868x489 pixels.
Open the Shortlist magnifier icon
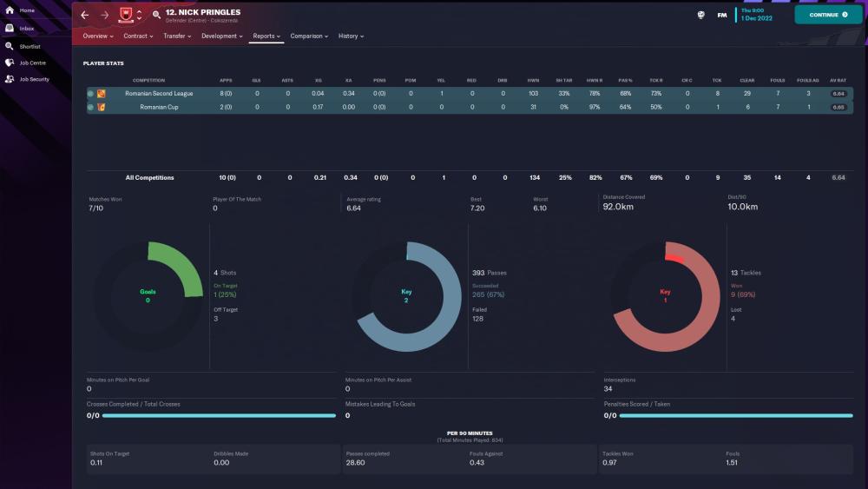(10, 45)
